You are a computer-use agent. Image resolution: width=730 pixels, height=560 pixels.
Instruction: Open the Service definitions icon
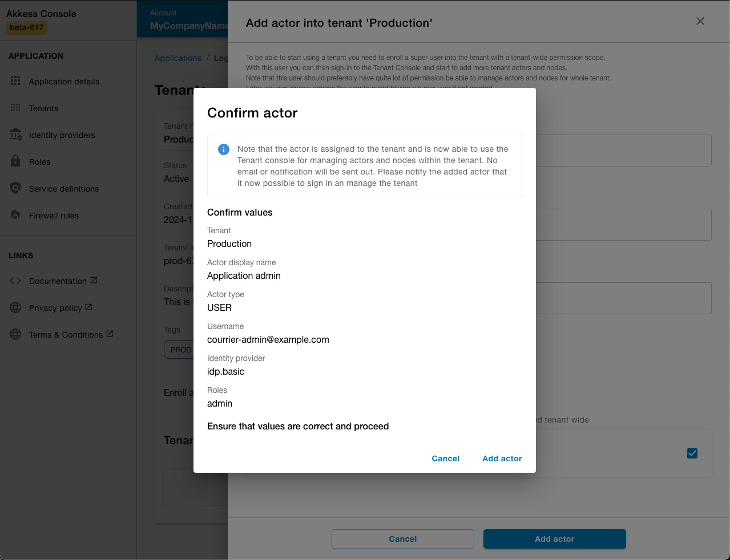point(16,188)
